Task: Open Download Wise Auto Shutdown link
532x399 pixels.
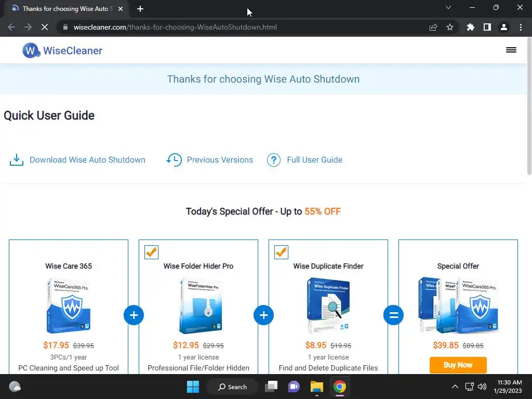Action: point(87,160)
